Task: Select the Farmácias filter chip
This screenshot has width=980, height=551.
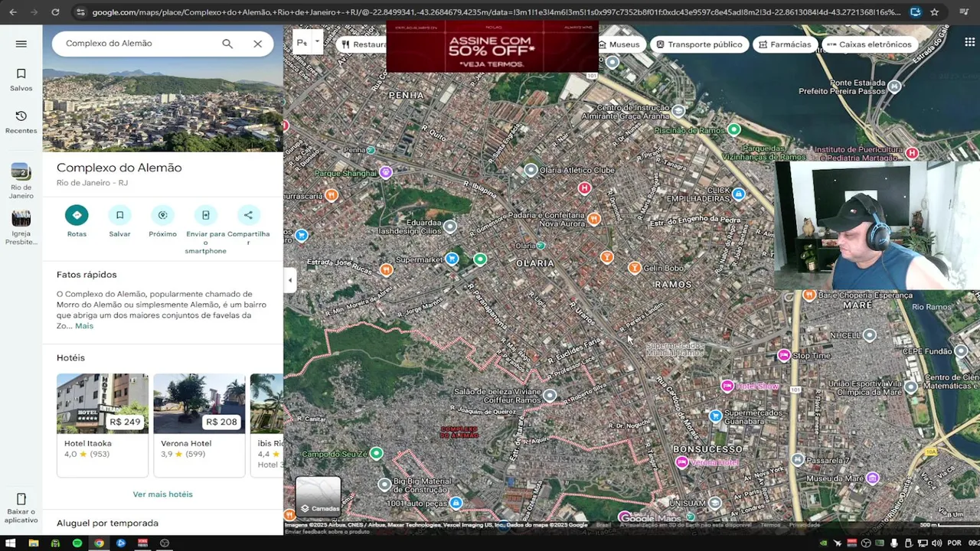Action: click(785, 44)
